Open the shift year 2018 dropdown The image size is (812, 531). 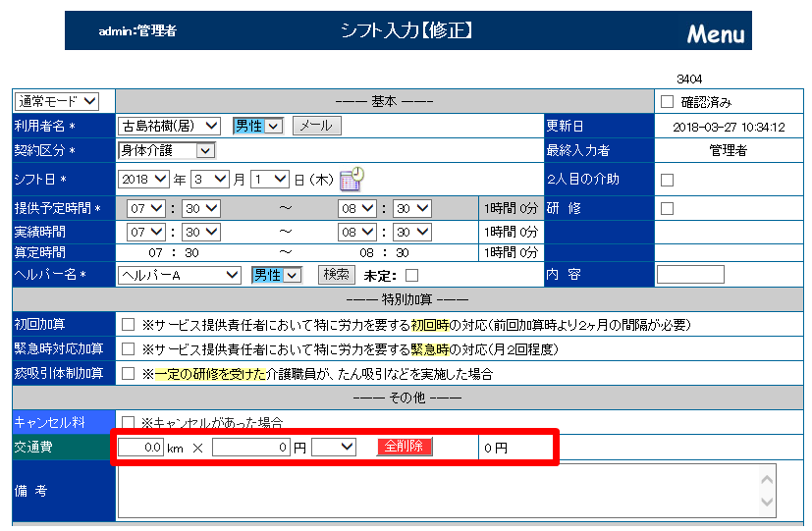142,180
